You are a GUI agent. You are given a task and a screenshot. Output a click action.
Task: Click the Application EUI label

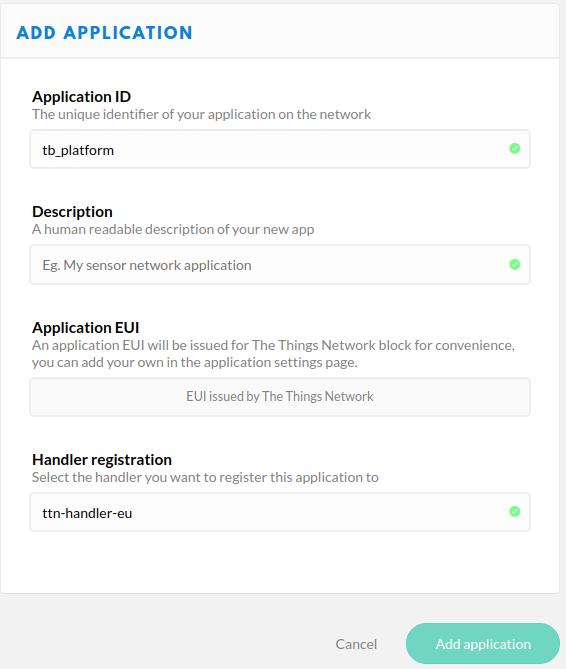(x=86, y=328)
